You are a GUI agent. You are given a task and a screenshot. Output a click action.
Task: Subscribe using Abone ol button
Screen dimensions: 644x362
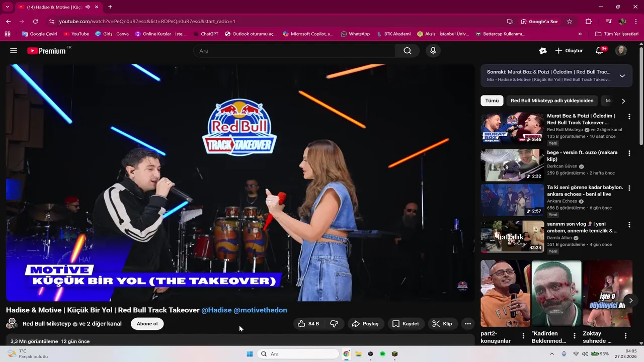coord(147,324)
